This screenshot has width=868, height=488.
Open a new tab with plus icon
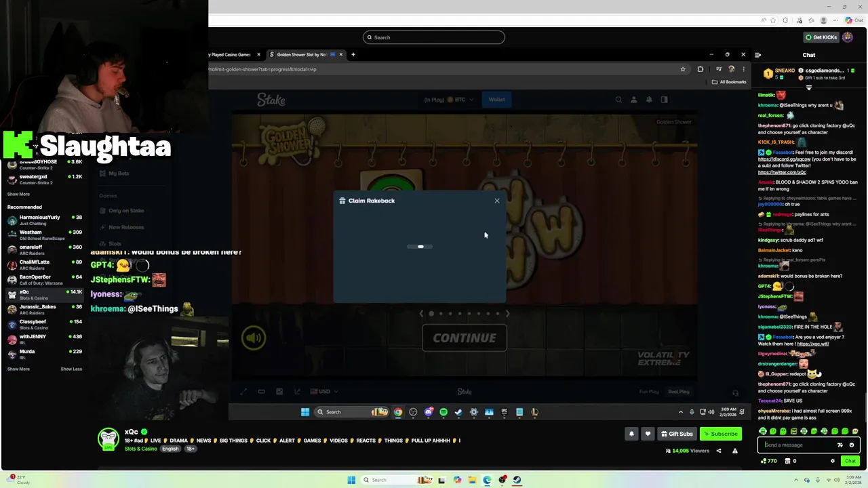coord(353,54)
